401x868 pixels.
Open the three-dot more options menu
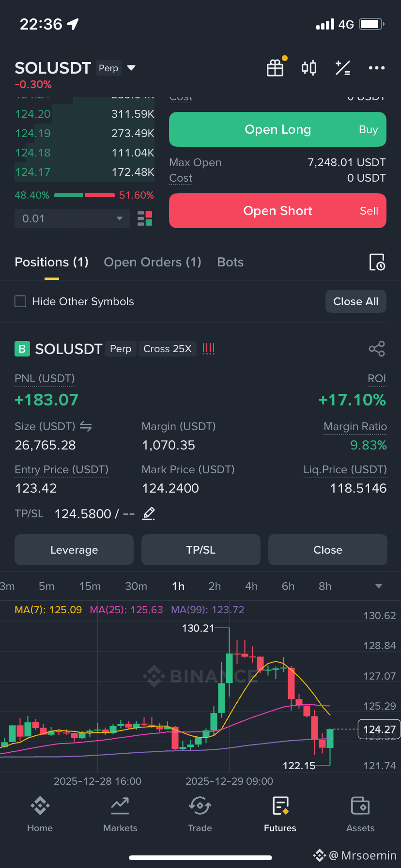pos(376,68)
